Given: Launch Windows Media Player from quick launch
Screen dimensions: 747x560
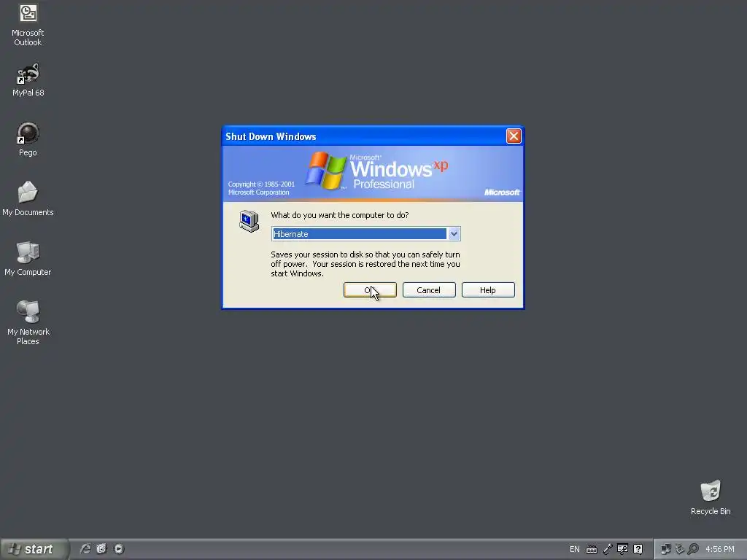Looking at the screenshot, I should [x=119, y=549].
